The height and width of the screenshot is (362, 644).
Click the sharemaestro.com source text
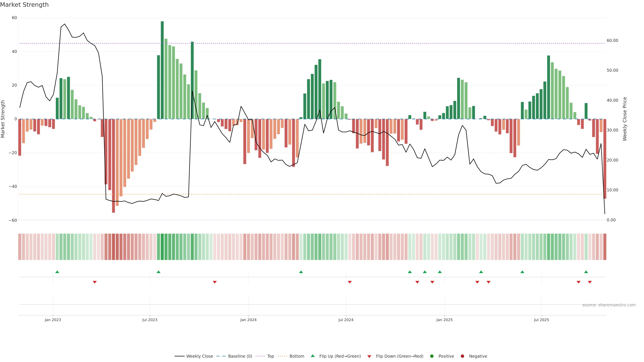609,305
